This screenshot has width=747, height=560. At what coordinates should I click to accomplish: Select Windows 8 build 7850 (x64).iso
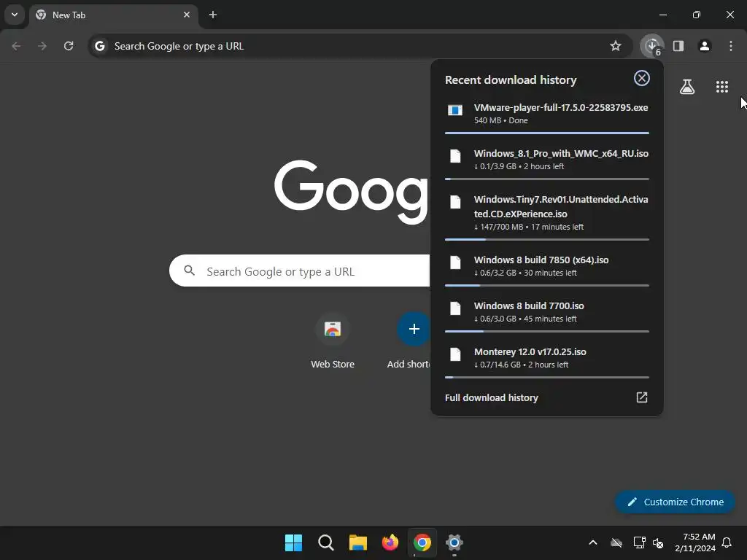point(547,267)
